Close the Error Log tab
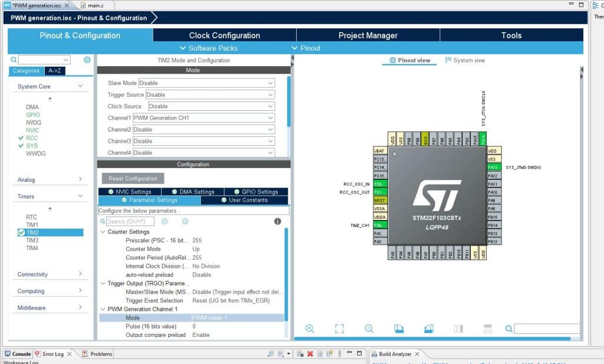This screenshot has height=364, width=604. 70,353
